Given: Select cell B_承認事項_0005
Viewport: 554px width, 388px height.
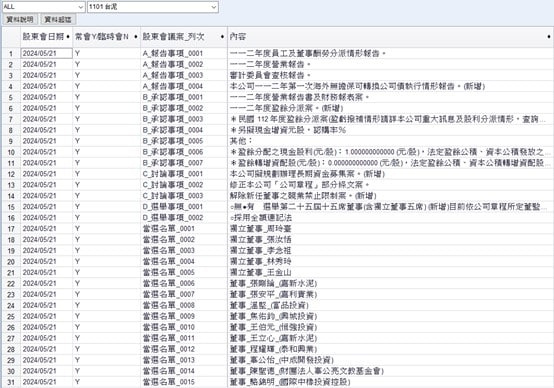Looking at the screenshot, I should click(x=184, y=141).
